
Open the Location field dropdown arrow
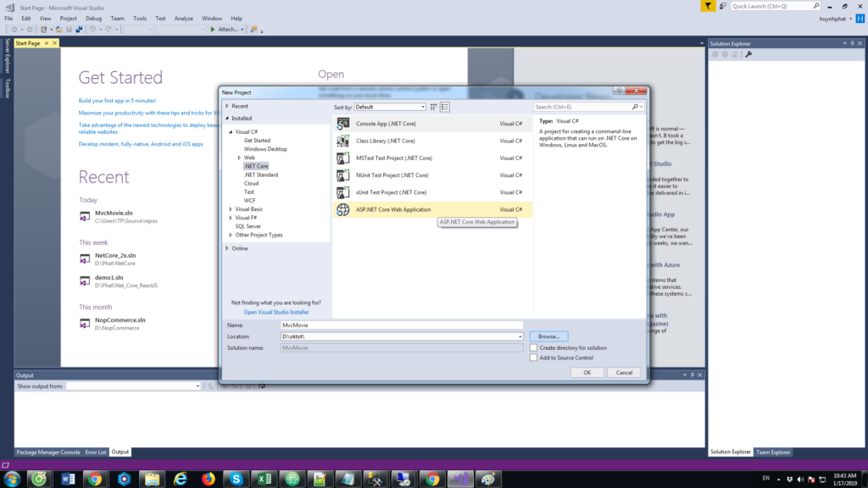(x=520, y=335)
